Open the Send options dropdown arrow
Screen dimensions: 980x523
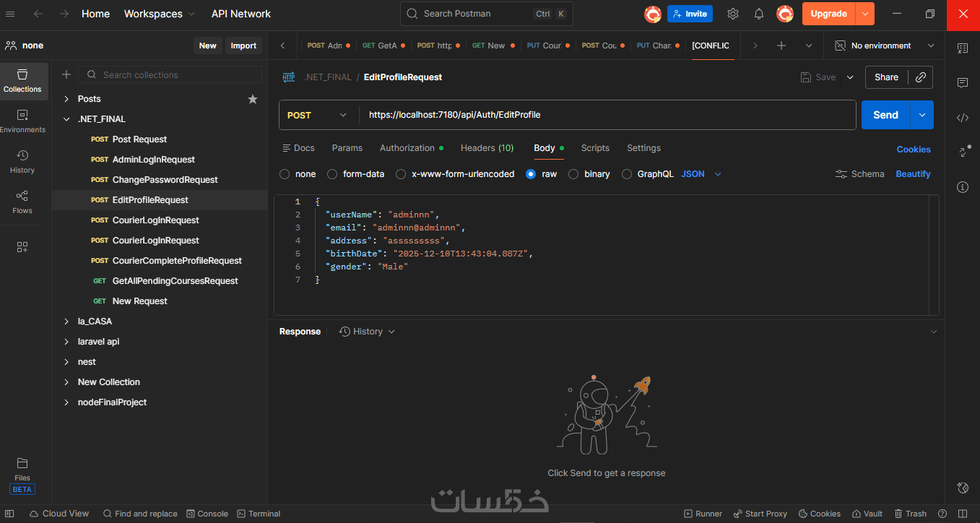point(922,115)
